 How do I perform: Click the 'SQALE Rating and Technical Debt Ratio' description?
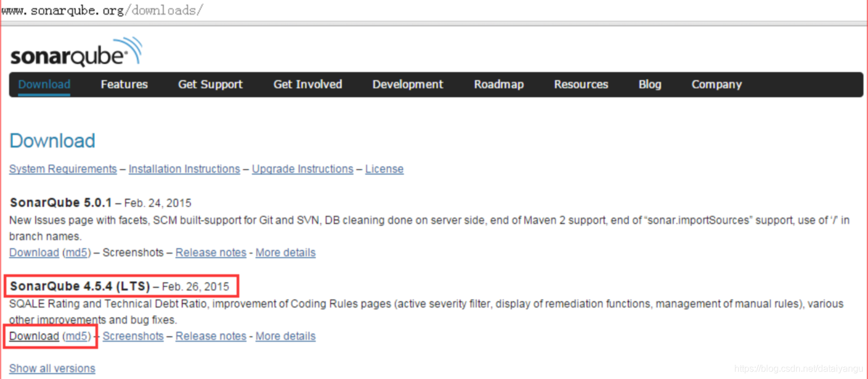427,312
